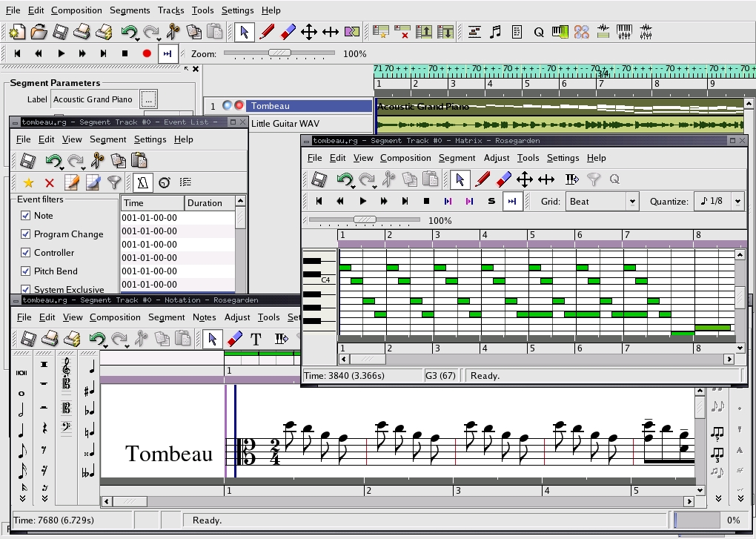Open the undo history arrow in Matrix toolbar
Viewport: 756px width, 539px height.
pos(351,185)
